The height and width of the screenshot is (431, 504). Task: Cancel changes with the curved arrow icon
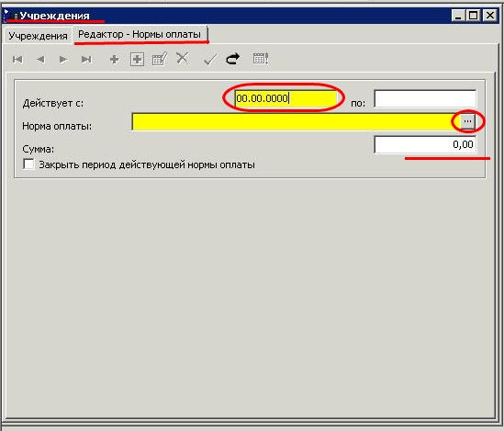click(x=233, y=59)
